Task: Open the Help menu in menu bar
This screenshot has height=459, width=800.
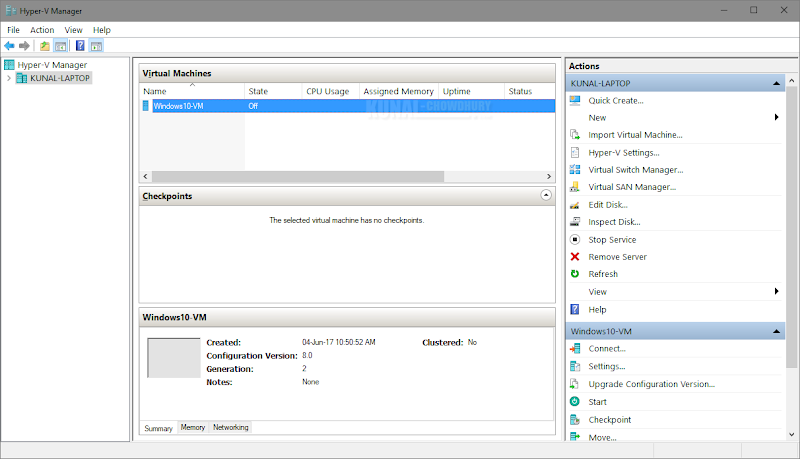Action: coord(102,30)
